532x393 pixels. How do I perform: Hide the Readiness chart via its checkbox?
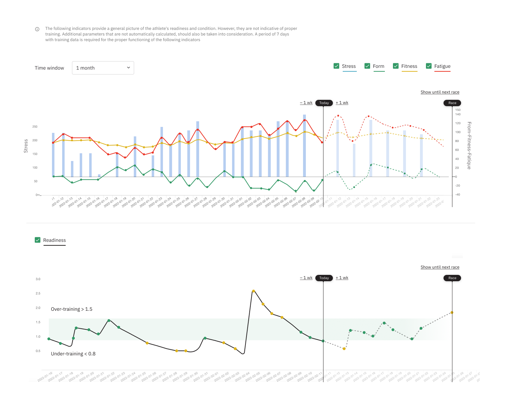pyautogui.click(x=38, y=240)
